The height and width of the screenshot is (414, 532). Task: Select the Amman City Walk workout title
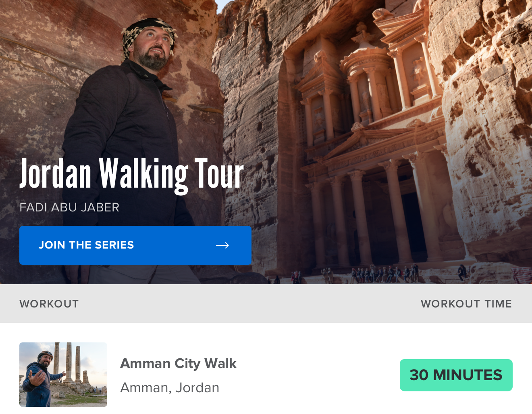tap(178, 364)
